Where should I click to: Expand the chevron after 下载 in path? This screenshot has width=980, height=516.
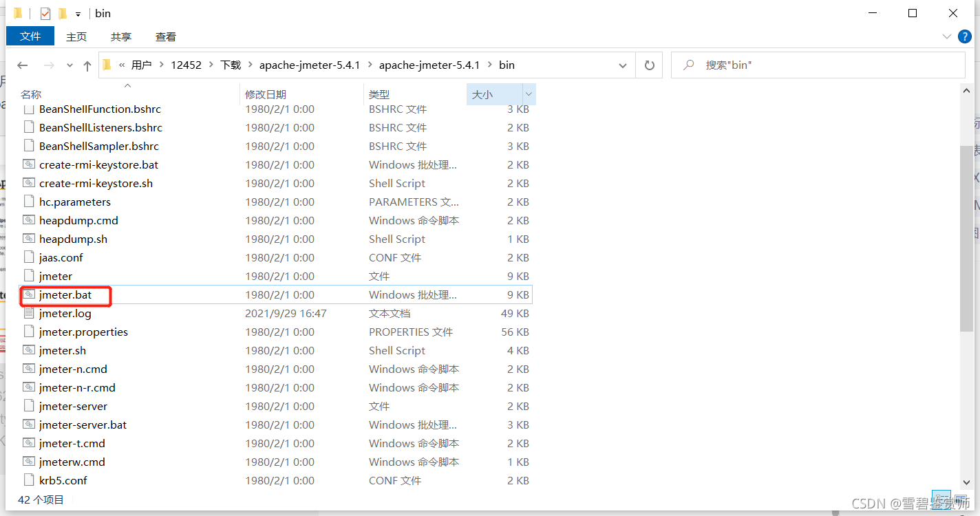[250, 65]
